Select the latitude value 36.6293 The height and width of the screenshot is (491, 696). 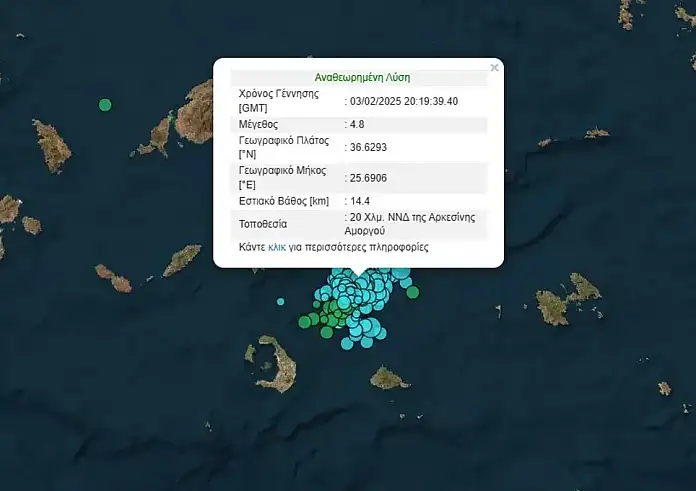(367, 147)
